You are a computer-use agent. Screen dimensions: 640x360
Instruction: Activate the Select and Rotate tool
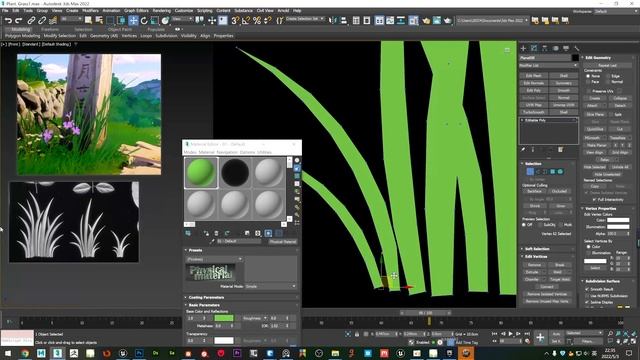144,20
